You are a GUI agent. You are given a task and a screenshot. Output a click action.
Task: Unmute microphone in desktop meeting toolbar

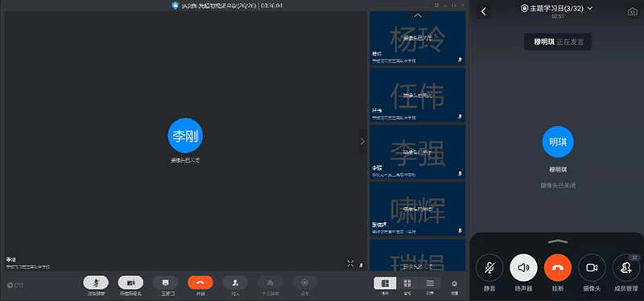tap(96, 282)
